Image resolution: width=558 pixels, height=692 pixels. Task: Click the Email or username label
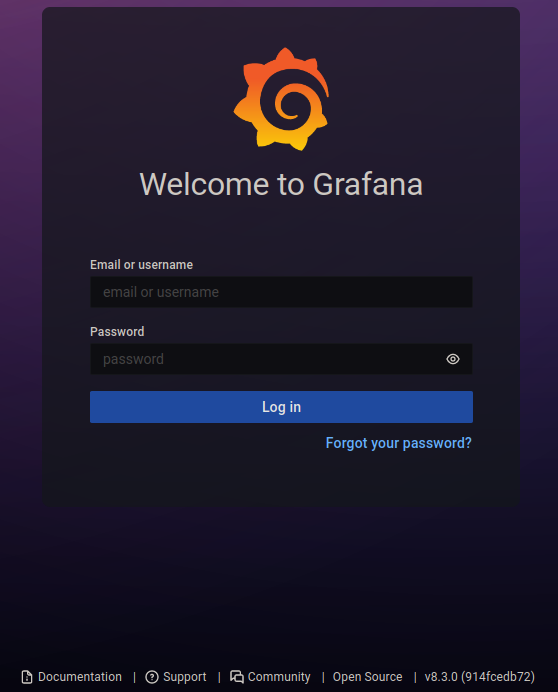click(141, 264)
